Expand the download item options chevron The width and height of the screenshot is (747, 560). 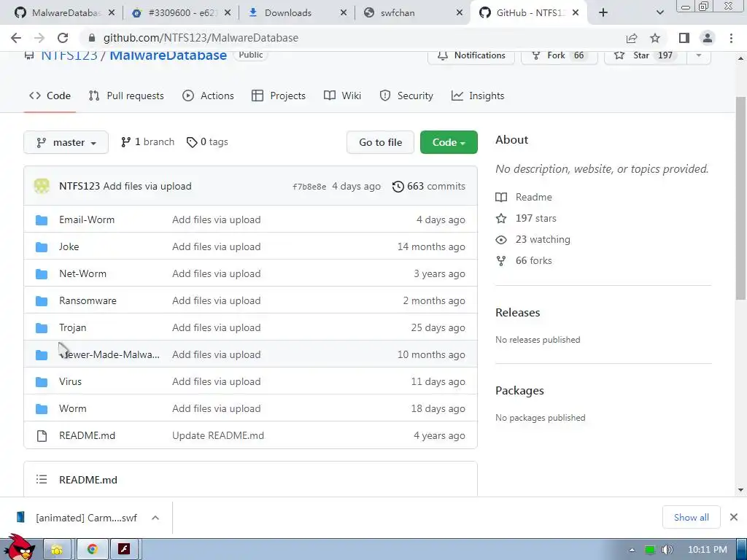pos(155,518)
